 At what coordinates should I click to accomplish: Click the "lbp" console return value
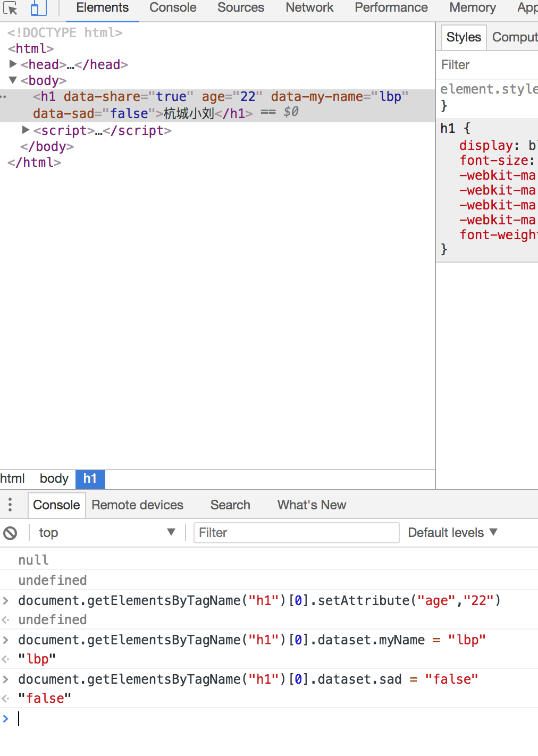[37, 659]
